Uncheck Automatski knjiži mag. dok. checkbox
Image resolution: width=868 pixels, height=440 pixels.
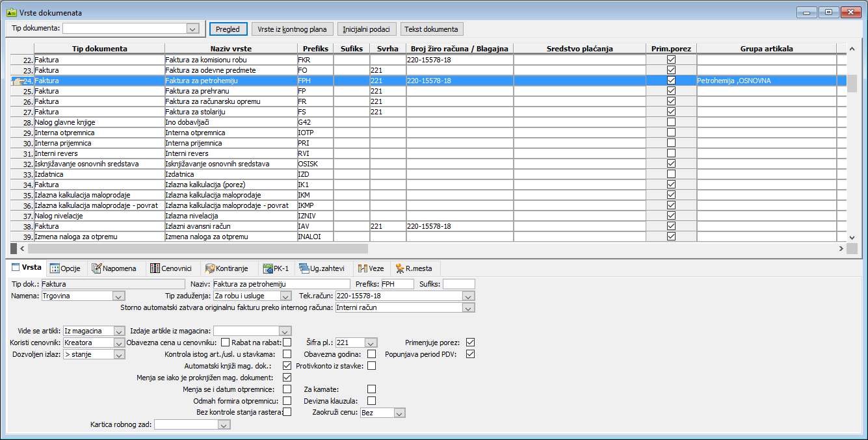287,366
